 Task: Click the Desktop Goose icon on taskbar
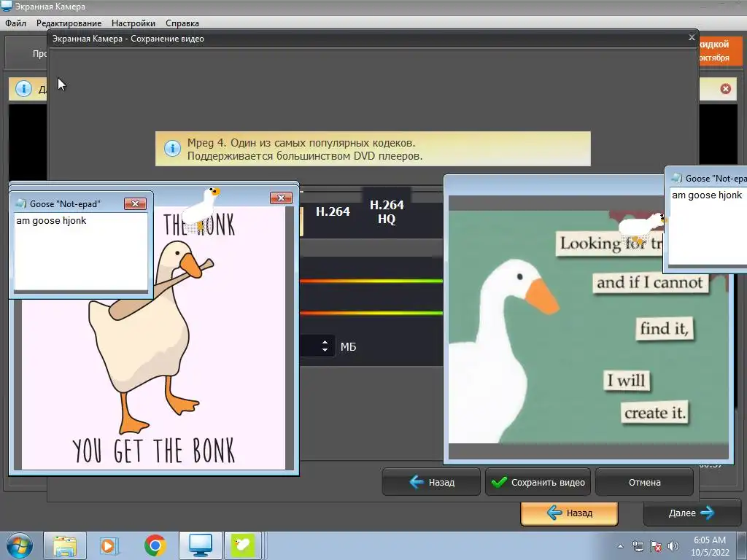click(243, 545)
